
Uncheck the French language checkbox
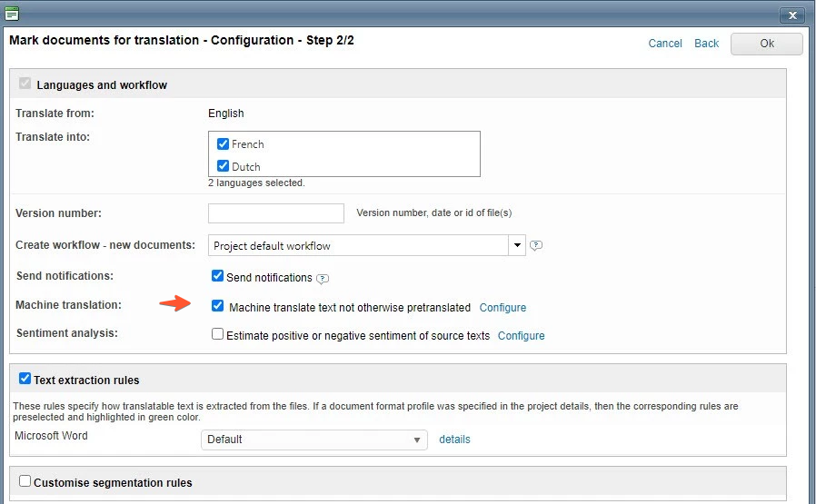(x=223, y=143)
